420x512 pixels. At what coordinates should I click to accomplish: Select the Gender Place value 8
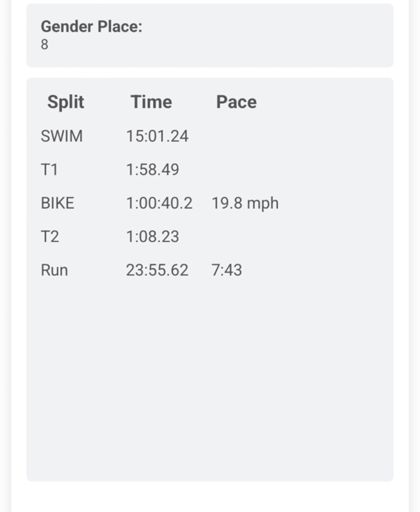[45, 44]
